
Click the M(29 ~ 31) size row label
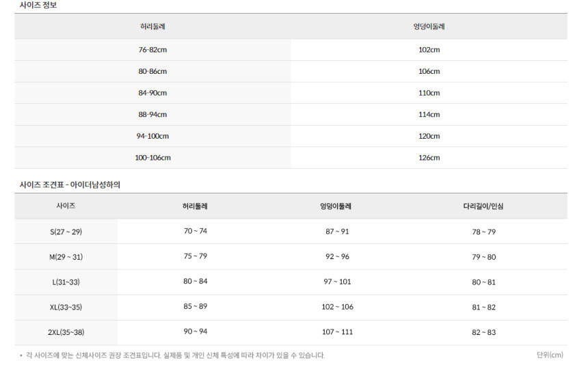(x=66, y=257)
